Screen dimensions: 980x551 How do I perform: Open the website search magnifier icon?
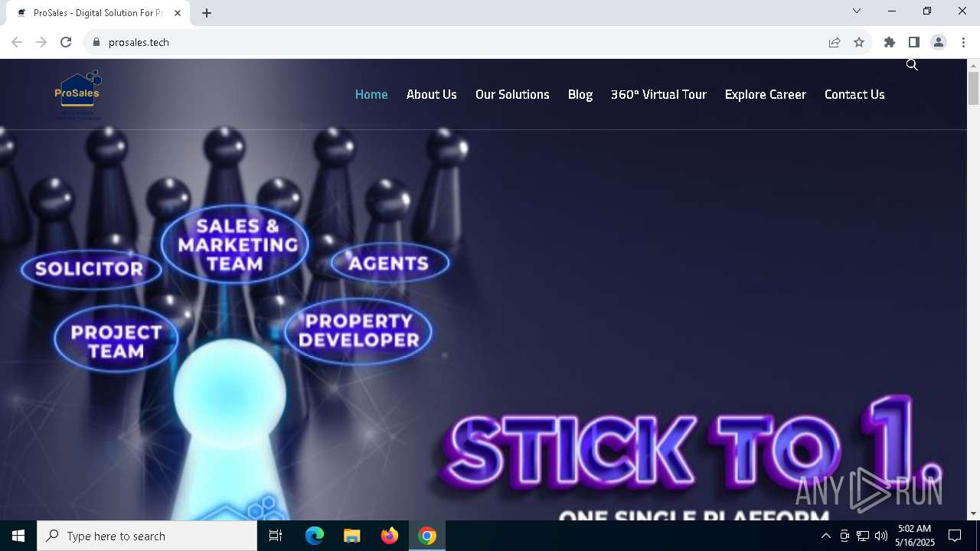click(912, 65)
